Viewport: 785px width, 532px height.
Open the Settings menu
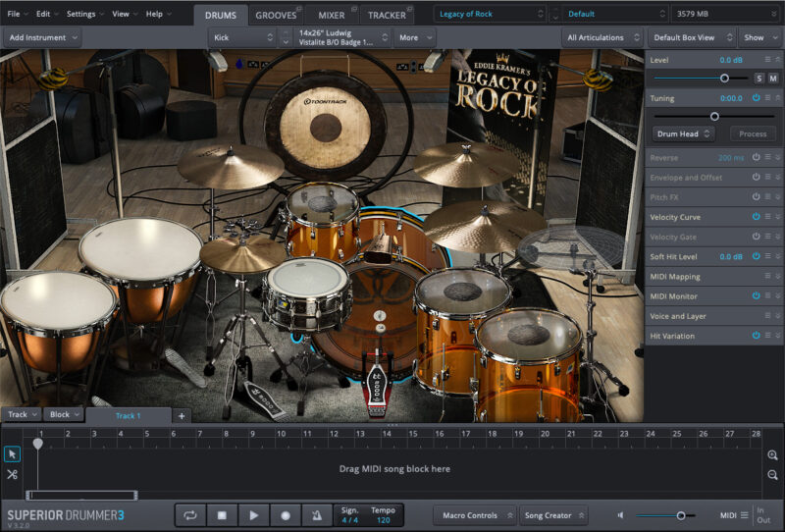pos(84,14)
